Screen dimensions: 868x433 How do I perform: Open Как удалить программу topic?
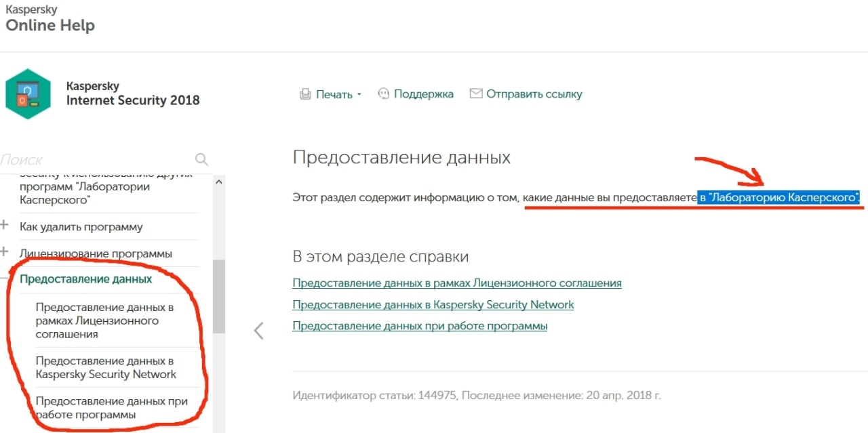point(81,227)
